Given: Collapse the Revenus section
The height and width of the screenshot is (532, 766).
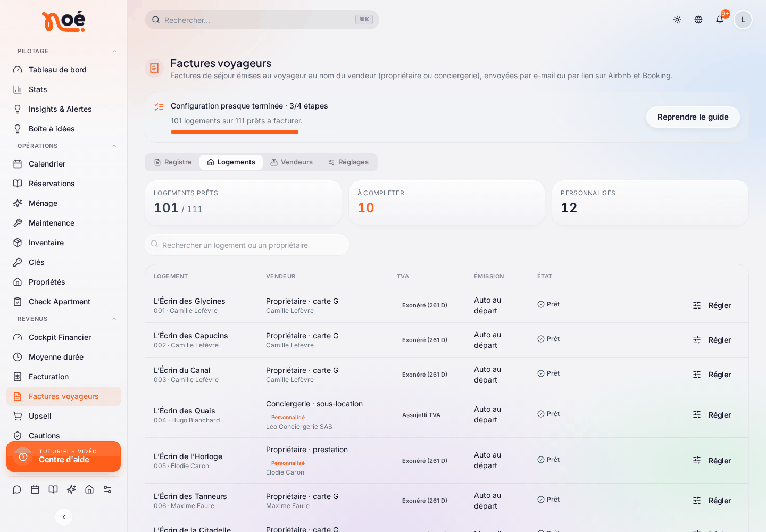Looking at the screenshot, I should click(114, 319).
